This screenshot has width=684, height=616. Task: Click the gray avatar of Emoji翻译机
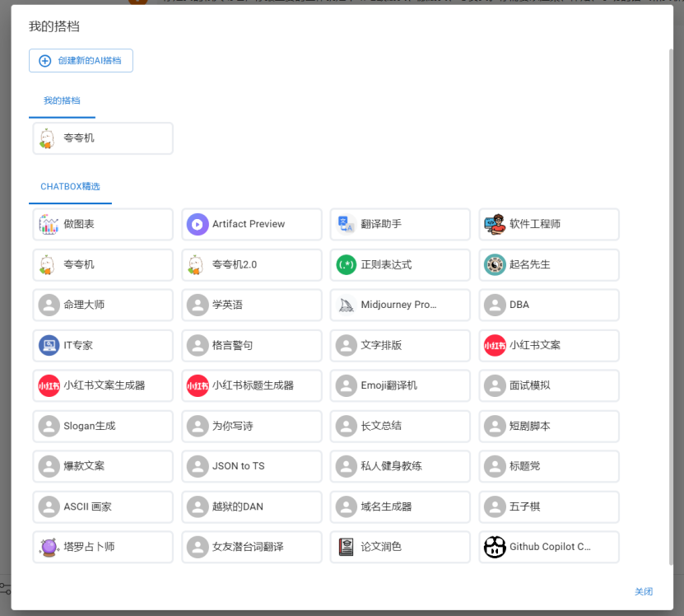tap(347, 386)
